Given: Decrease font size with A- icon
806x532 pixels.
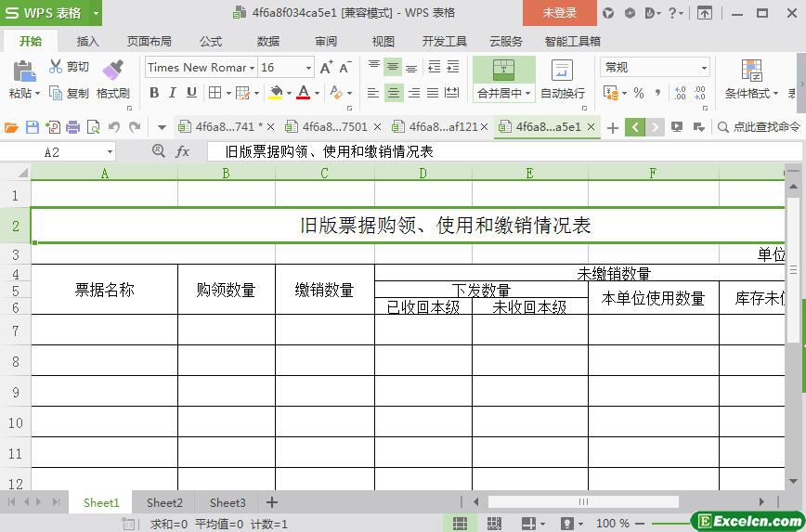Looking at the screenshot, I should pyautogui.click(x=344, y=68).
